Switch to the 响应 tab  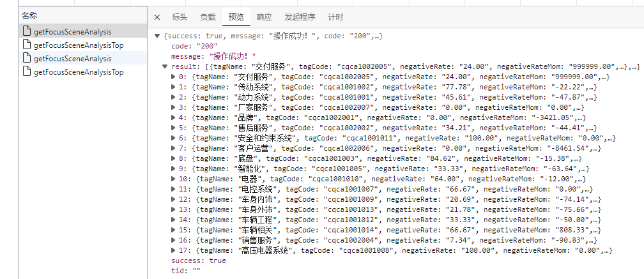click(x=264, y=17)
